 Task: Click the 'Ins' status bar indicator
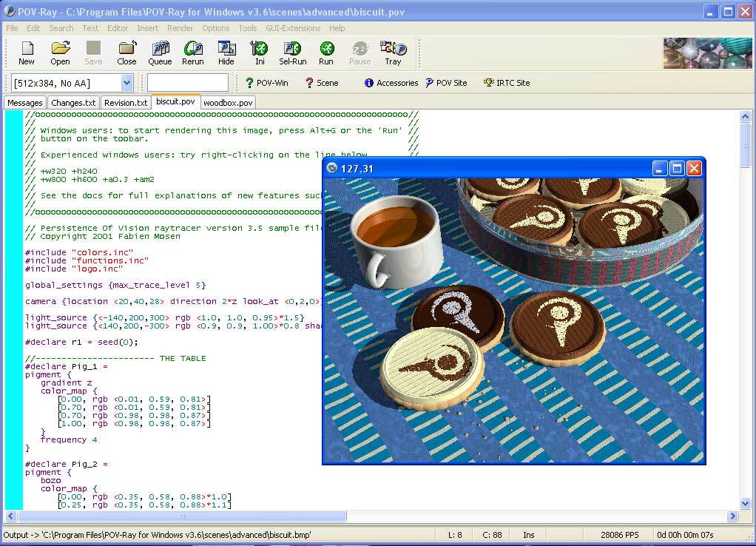pos(528,534)
